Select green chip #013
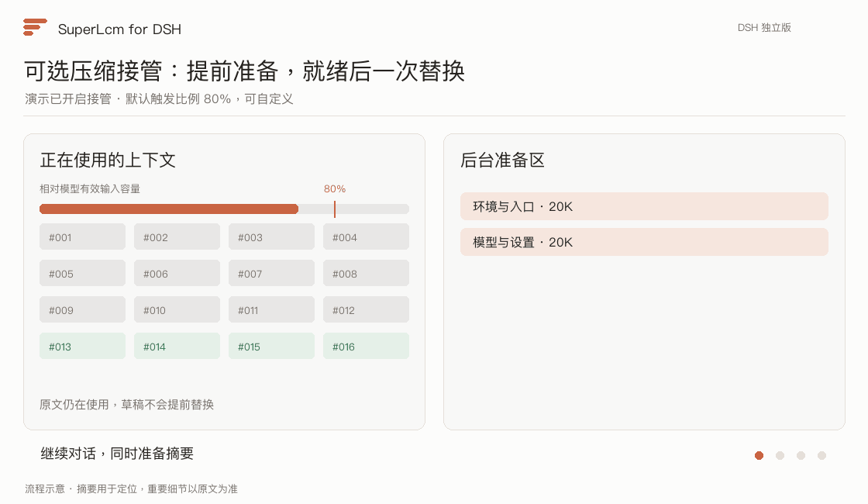 pyautogui.click(x=82, y=347)
